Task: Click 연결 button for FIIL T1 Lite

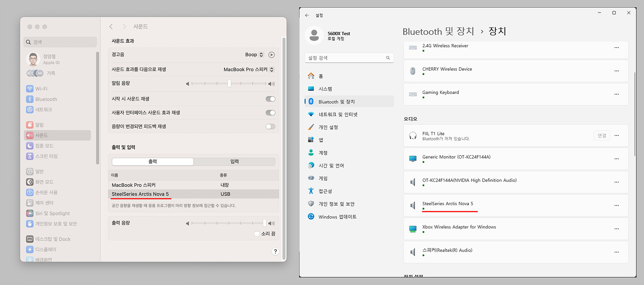Action: pos(602,136)
